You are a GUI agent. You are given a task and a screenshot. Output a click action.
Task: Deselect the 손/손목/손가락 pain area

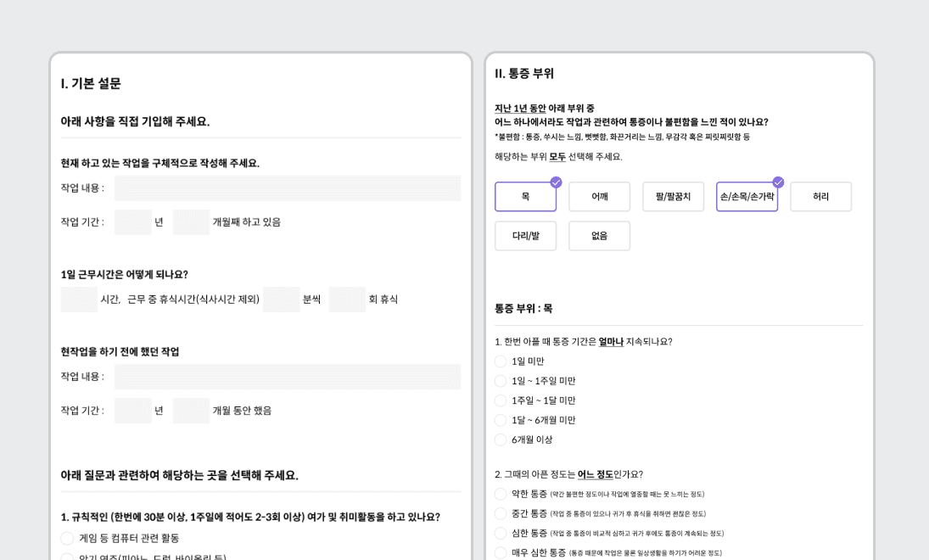[x=746, y=196]
